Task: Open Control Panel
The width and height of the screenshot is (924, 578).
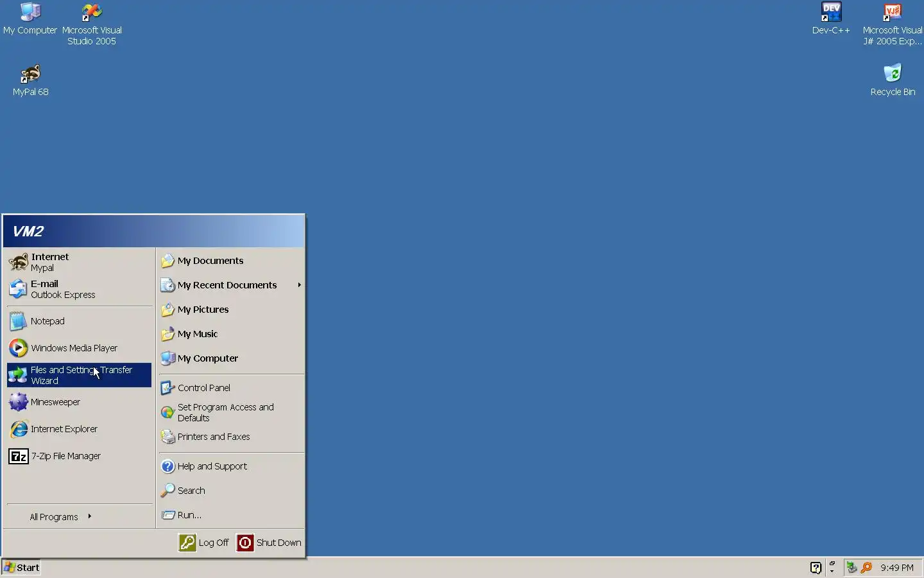Action: (x=232, y=388)
